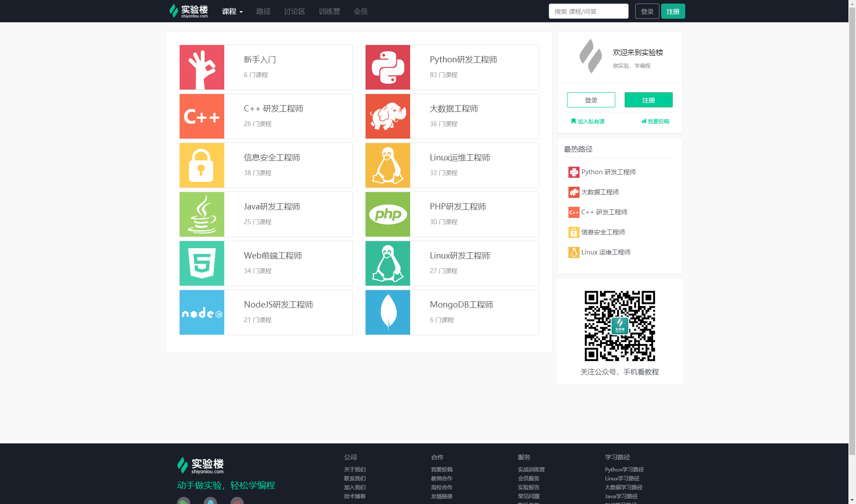This screenshot has width=856, height=504.
Task: Focus the 搜索 课程/问答 search field
Action: click(x=588, y=12)
